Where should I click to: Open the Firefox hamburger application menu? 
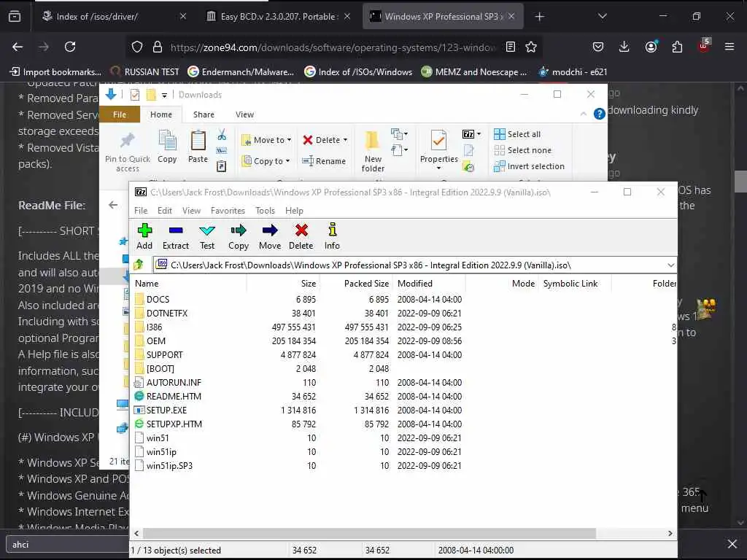click(x=729, y=47)
